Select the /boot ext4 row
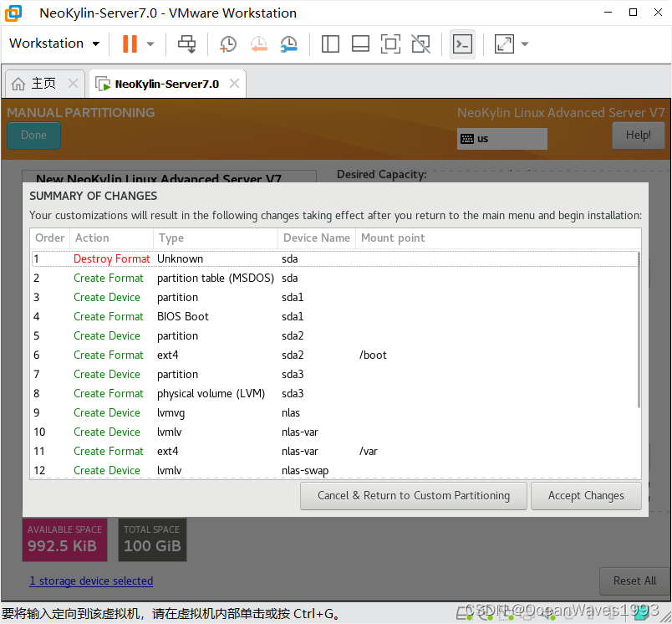 click(334, 355)
